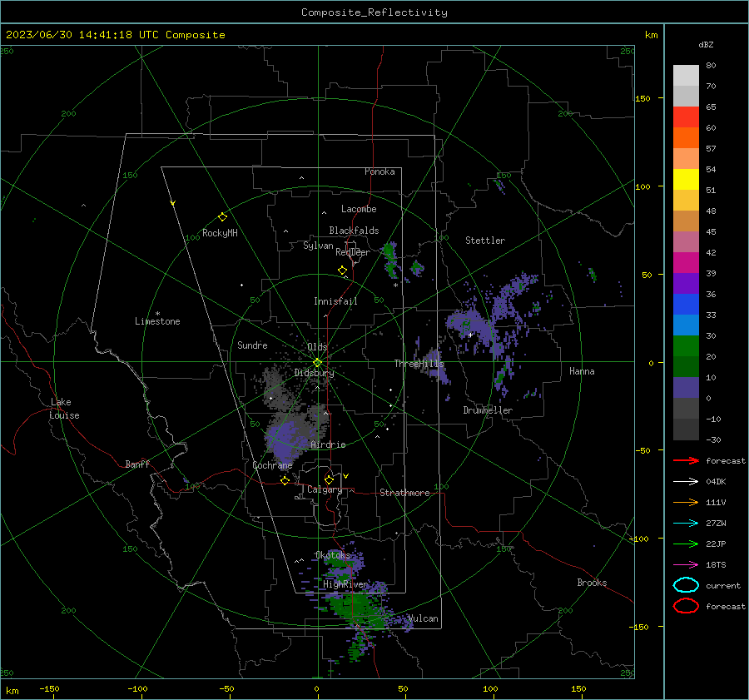This screenshot has height=700, width=749.
Task: Click the Sylvan map label
Action: (x=318, y=246)
